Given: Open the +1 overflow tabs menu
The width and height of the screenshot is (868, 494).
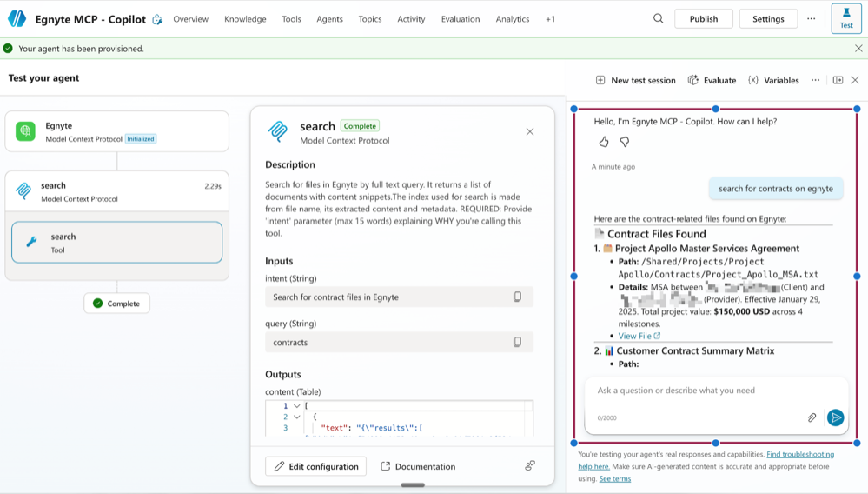Looking at the screenshot, I should (550, 19).
